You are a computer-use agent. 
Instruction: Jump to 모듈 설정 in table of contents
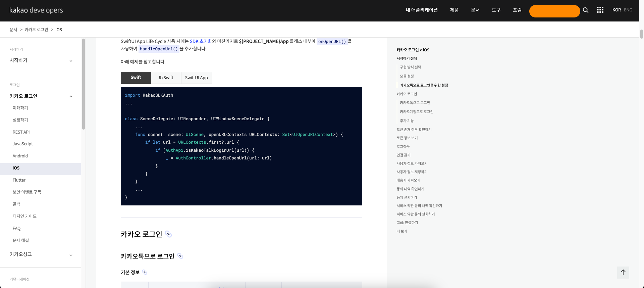407,76
